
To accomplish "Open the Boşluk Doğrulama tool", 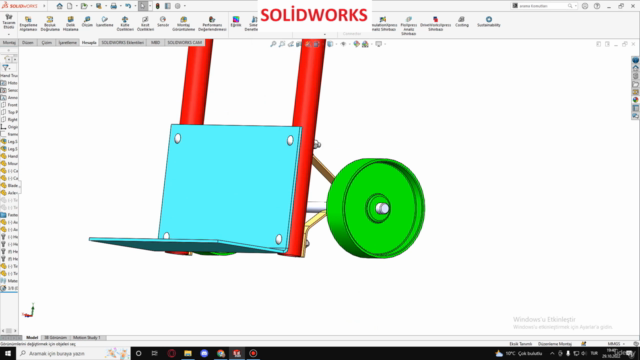I will [50, 24].
